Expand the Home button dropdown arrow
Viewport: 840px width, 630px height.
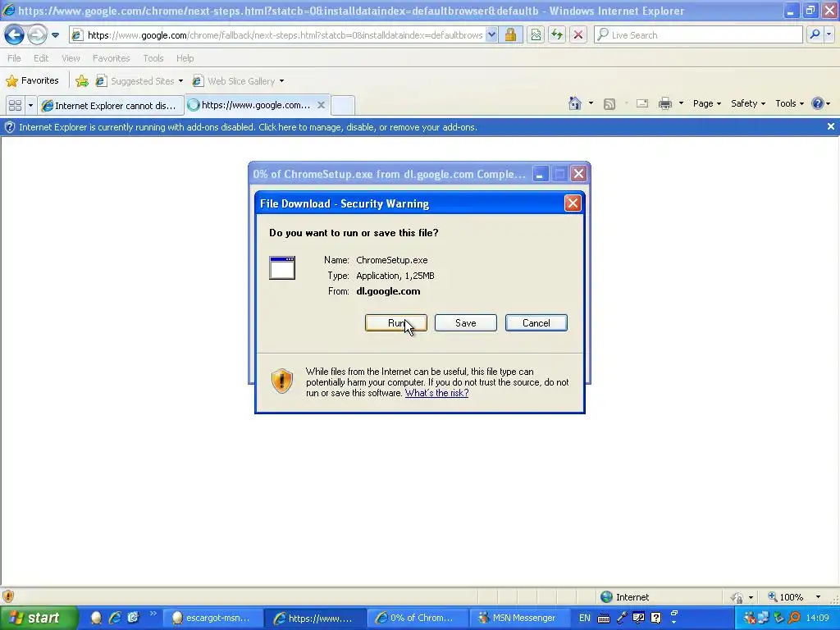click(591, 103)
